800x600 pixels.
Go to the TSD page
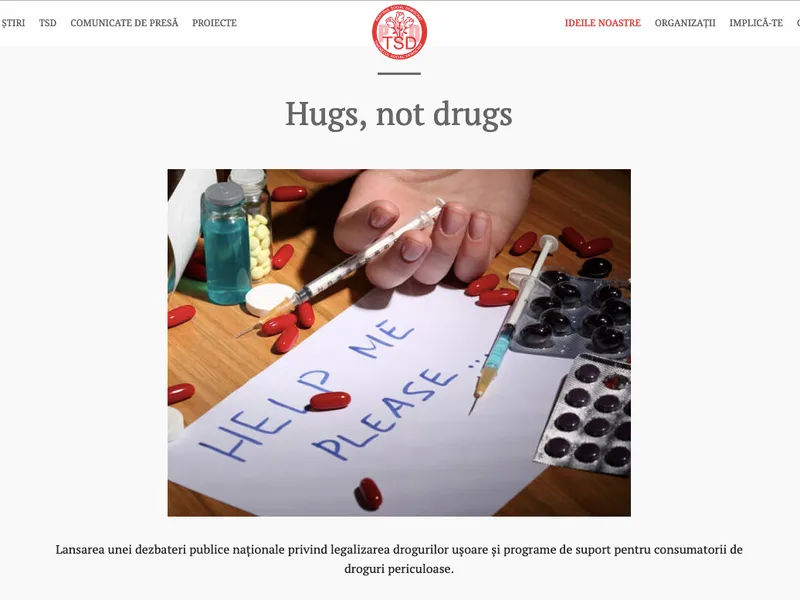pyautogui.click(x=47, y=23)
